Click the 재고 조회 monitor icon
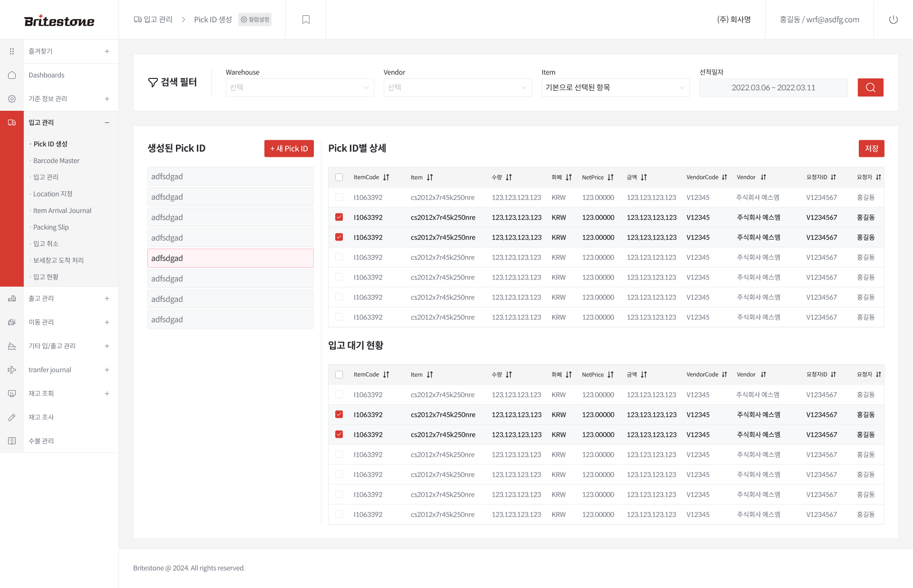The width and height of the screenshot is (913, 588). [12, 393]
